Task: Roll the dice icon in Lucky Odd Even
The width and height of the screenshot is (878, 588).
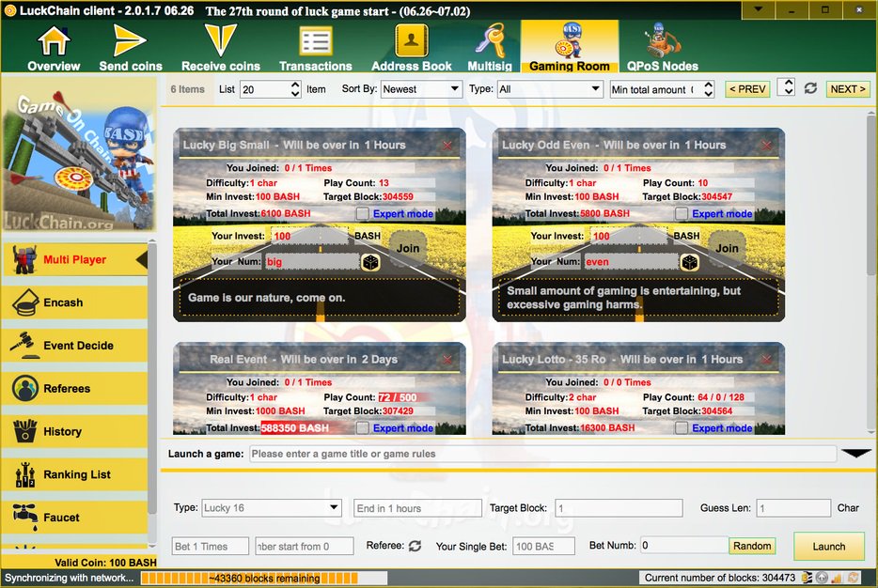Action: (690, 262)
